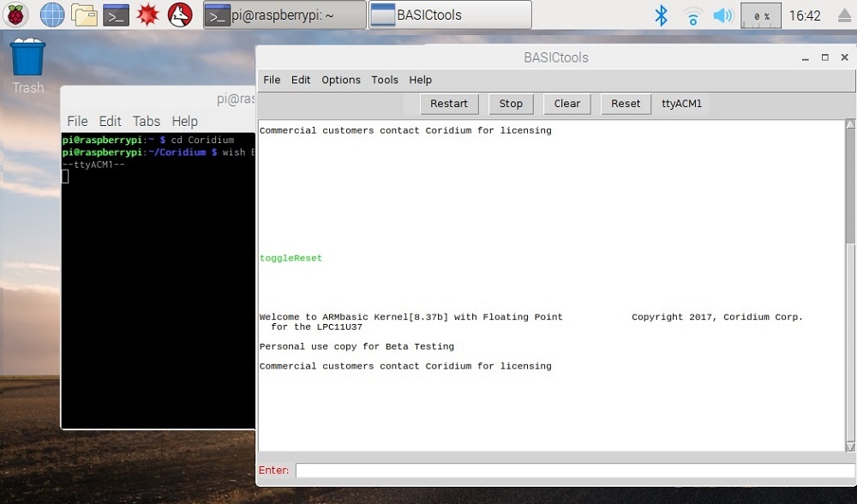Launch the web browser from the taskbar
The width and height of the screenshot is (857, 504).
tap(51, 15)
